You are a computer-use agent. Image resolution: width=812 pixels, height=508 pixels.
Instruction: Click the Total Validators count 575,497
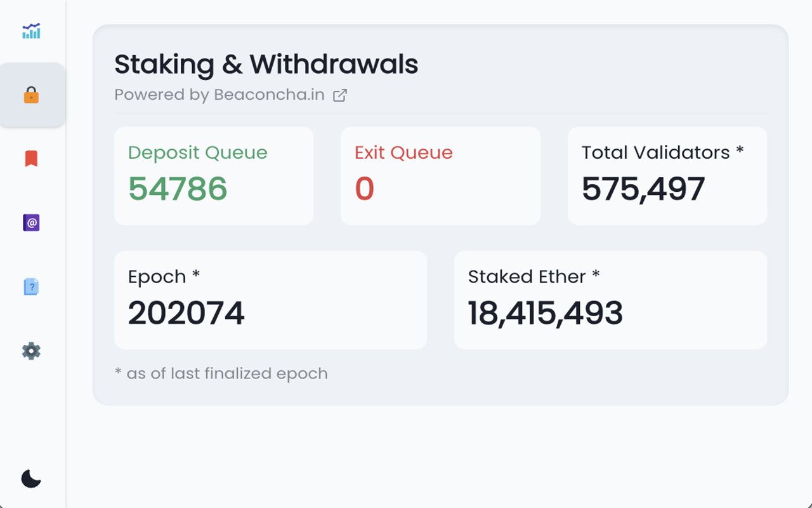tap(643, 187)
